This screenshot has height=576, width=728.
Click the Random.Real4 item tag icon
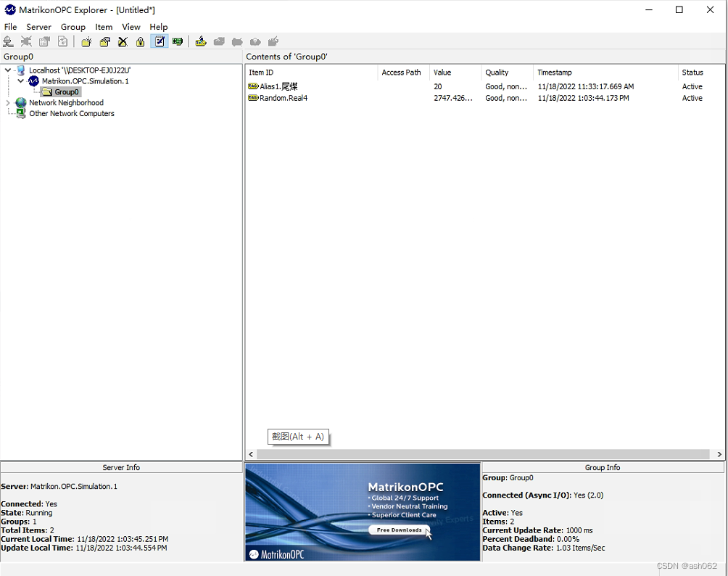click(x=253, y=97)
